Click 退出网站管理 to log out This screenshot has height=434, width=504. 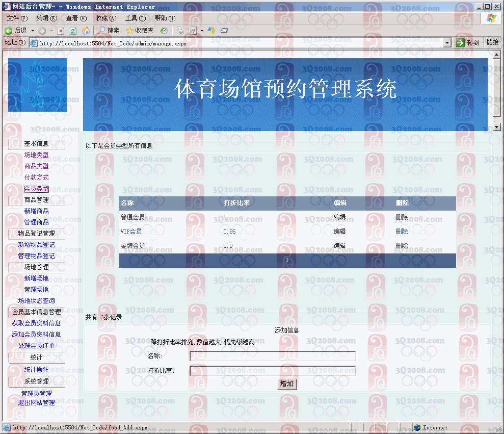36,403
